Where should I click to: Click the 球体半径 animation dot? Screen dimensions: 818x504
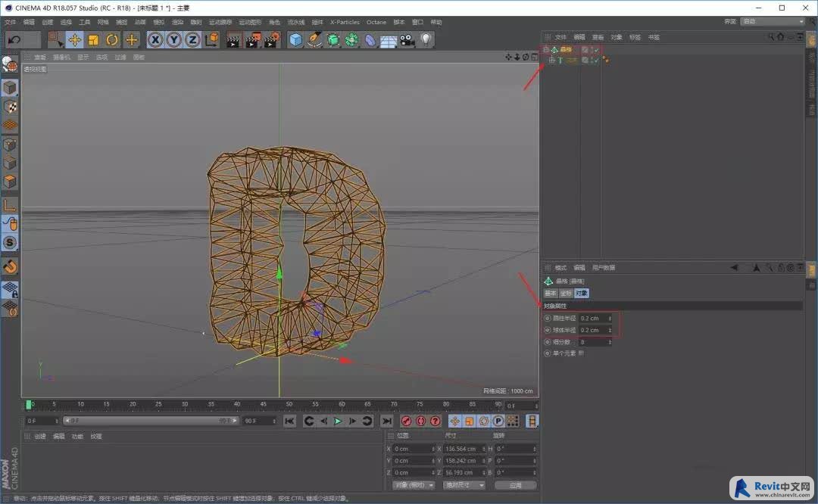[548, 330]
